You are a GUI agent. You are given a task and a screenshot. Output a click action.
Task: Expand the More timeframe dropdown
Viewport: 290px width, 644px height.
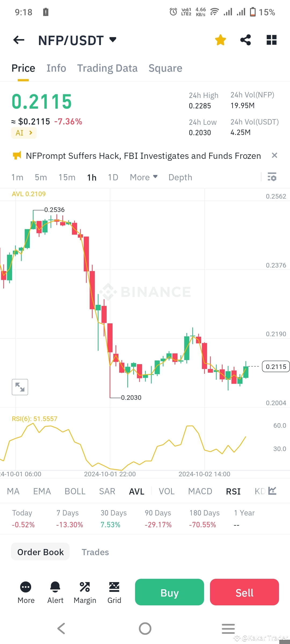pos(144,177)
